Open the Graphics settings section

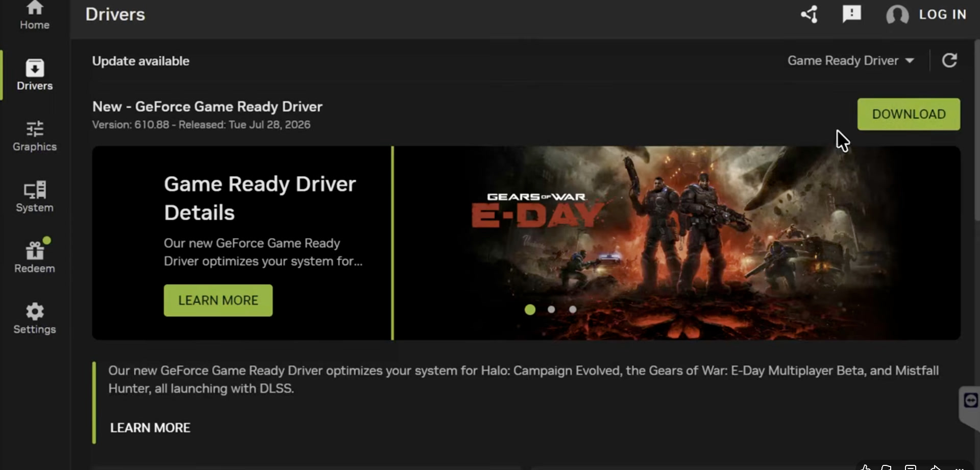coord(35,136)
